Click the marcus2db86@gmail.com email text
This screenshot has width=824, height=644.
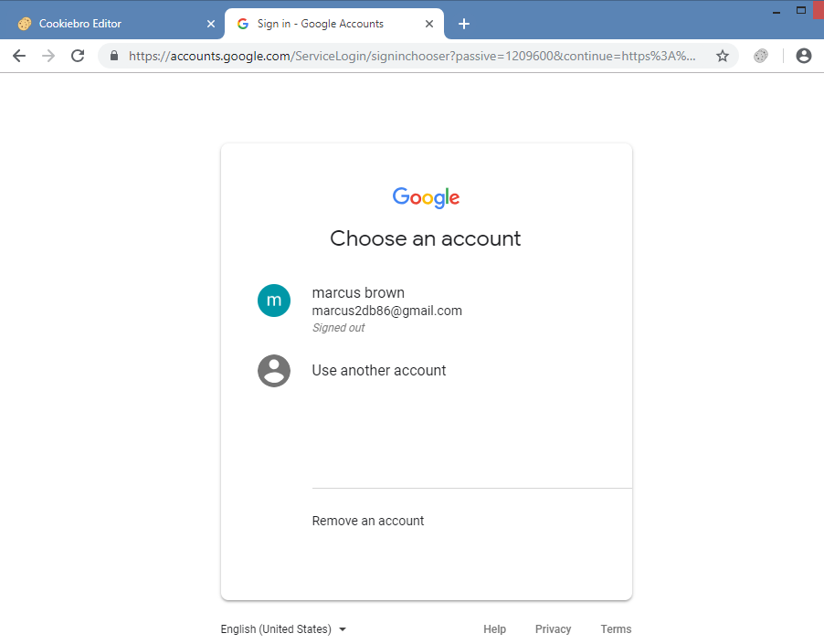click(386, 311)
